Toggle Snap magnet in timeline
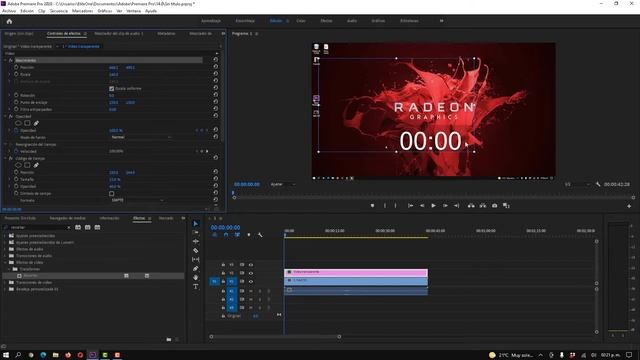The image size is (640, 360). [226, 235]
